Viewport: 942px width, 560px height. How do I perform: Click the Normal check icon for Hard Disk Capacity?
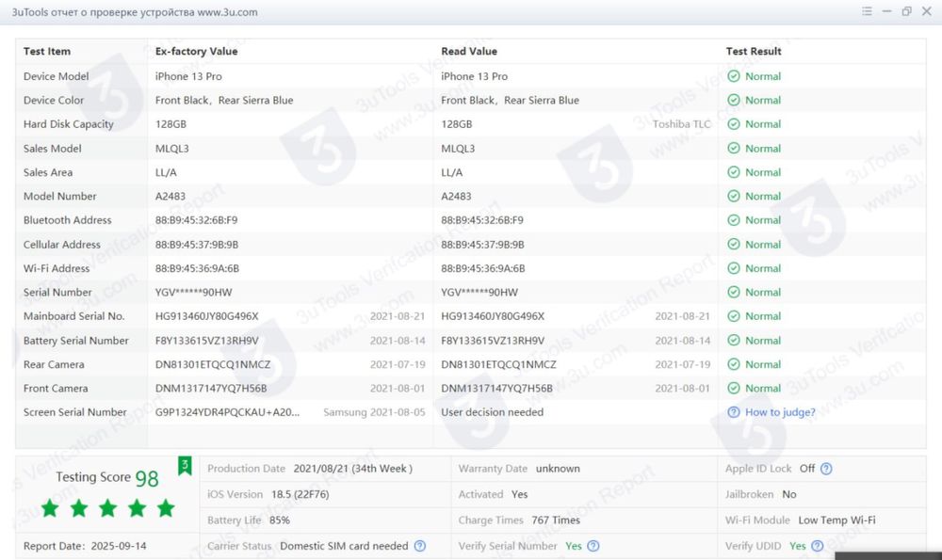tap(734, 124)
